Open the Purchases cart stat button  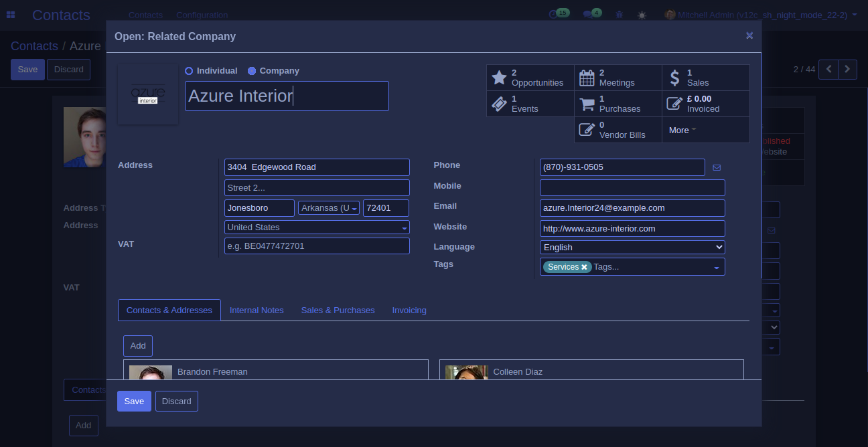pos(618,104)
